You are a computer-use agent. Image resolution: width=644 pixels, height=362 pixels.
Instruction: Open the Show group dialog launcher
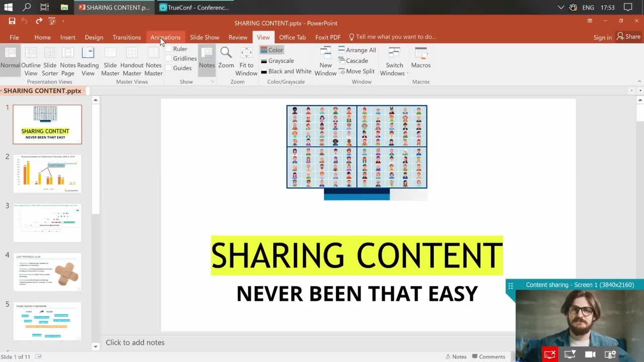[x=212, y=81]
